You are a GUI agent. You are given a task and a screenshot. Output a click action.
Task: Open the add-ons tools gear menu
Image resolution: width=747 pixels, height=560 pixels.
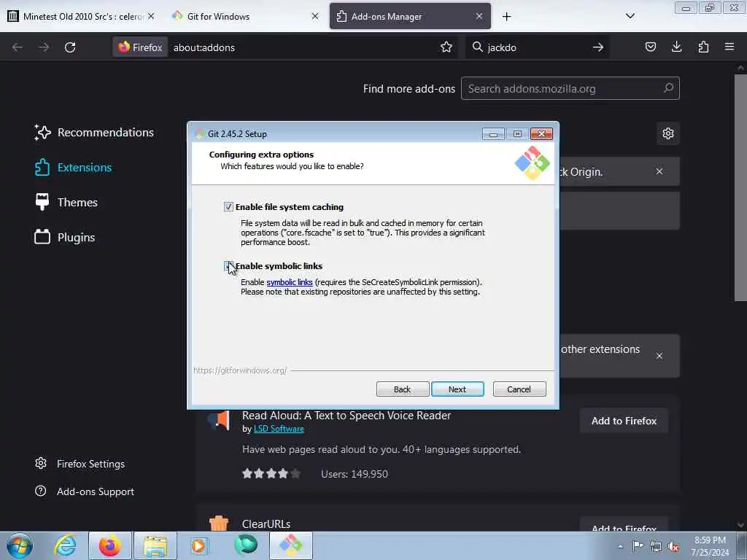[668, 133]
